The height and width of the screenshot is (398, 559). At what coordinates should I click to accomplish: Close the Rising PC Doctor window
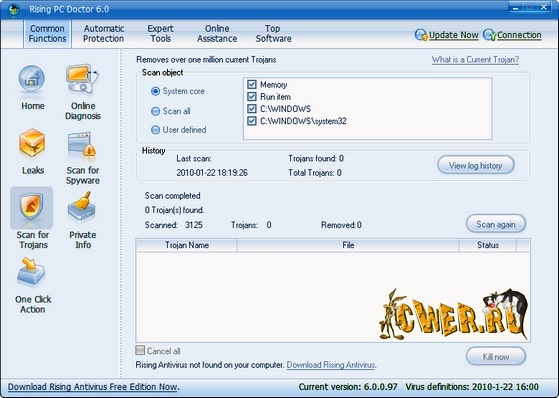coord(543,7)
